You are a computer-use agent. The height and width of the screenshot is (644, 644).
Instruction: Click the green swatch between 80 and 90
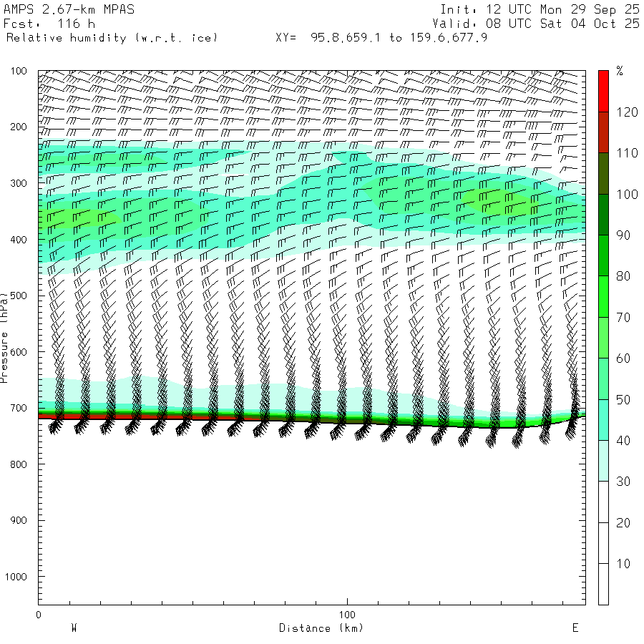[603, 255]
